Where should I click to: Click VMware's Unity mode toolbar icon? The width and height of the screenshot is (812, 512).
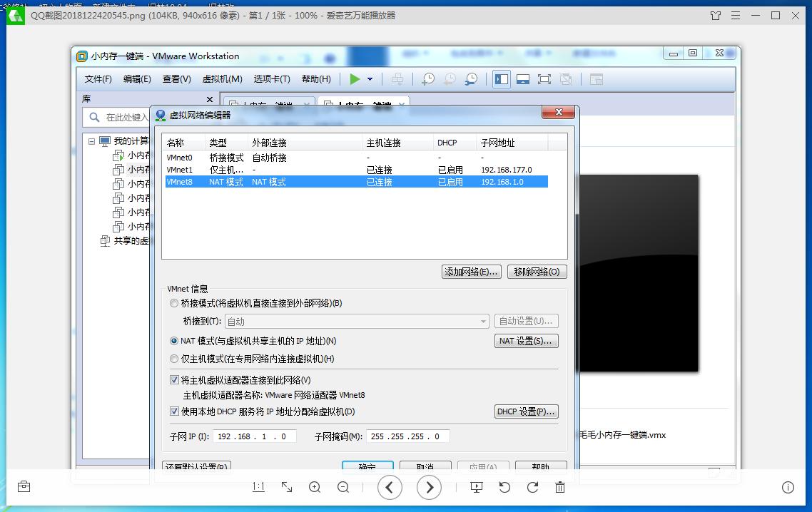[566, 79]
